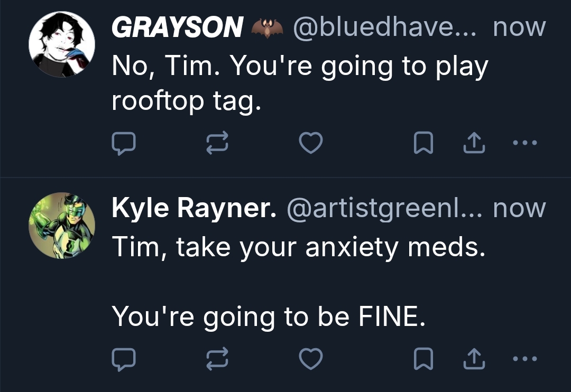
Task: Open the @artistgreenl... handle link
Action: (385, 209)
